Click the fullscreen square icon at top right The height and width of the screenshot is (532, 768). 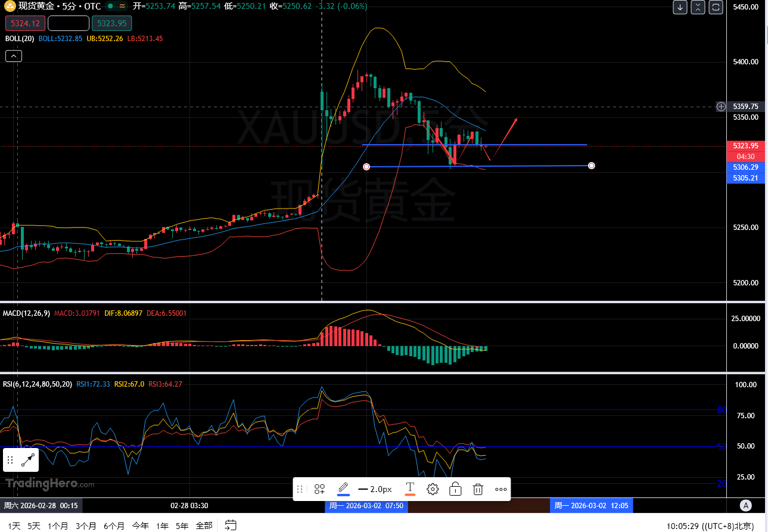coord(716,7)
